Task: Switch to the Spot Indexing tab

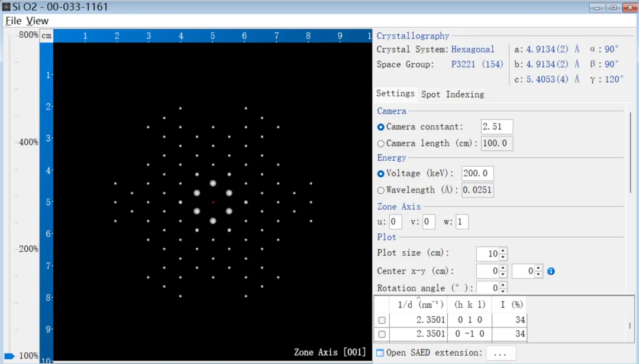Action: tap(453, 95)
